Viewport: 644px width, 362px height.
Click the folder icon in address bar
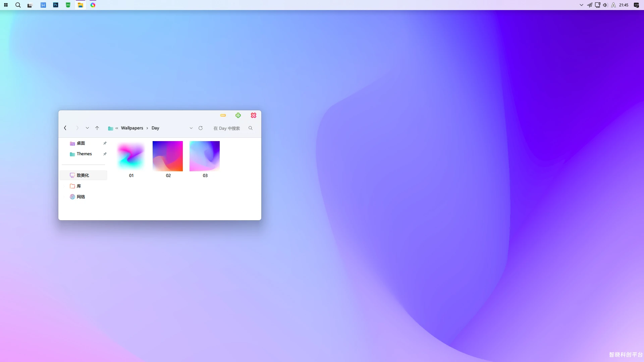click(x=110, y=128)
